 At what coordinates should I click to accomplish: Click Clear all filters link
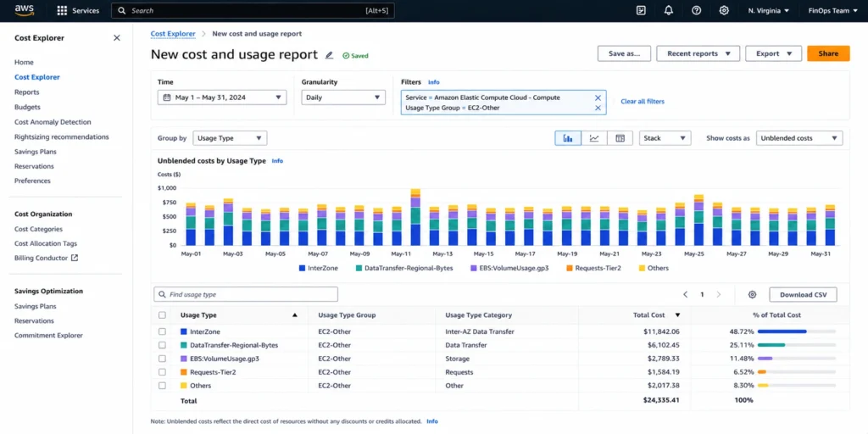(643, 102)
